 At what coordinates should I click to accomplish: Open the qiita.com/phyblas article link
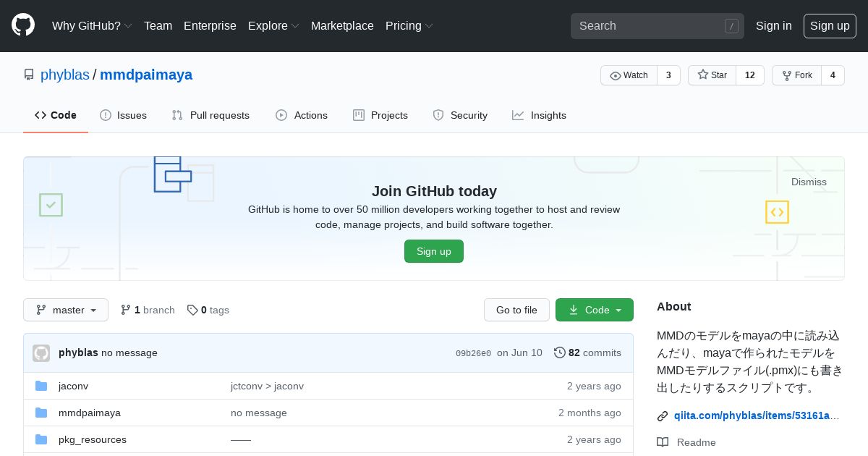(757, 415)
